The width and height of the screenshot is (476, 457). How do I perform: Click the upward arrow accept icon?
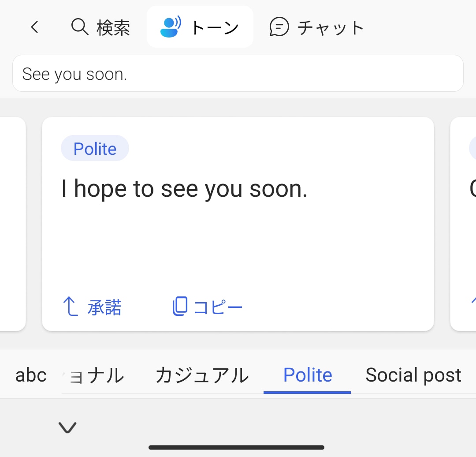point(70,307)
